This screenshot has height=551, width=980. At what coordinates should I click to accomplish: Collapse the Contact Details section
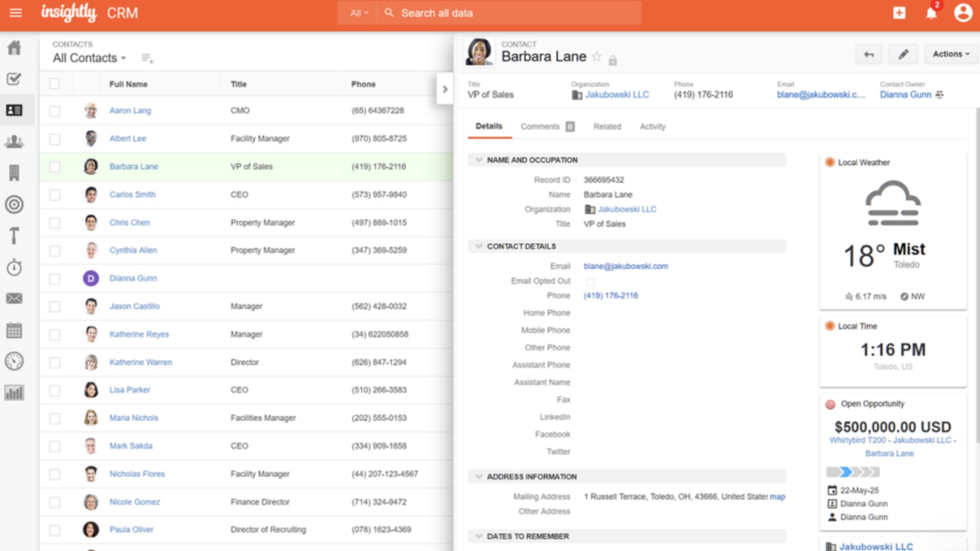[x=479, y=246]
